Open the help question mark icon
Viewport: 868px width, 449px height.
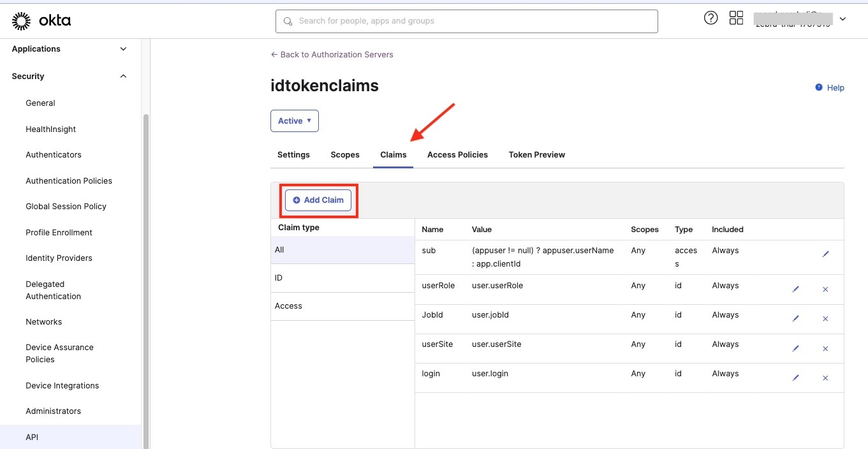pos(710,18)
